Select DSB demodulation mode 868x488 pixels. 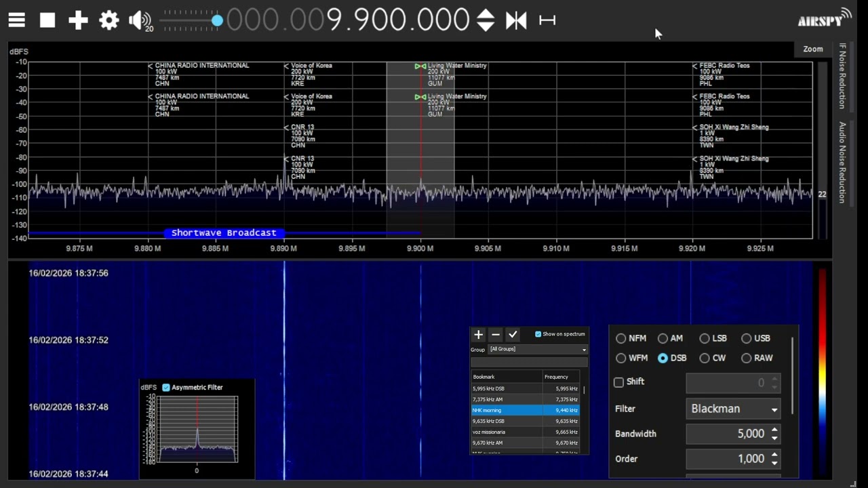pos(663,358)
